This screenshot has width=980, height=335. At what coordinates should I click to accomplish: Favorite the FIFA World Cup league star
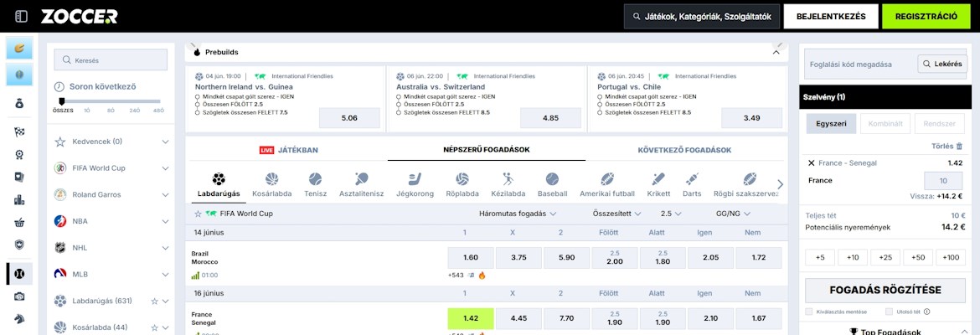pyautogui.click(x=199, y=214)
